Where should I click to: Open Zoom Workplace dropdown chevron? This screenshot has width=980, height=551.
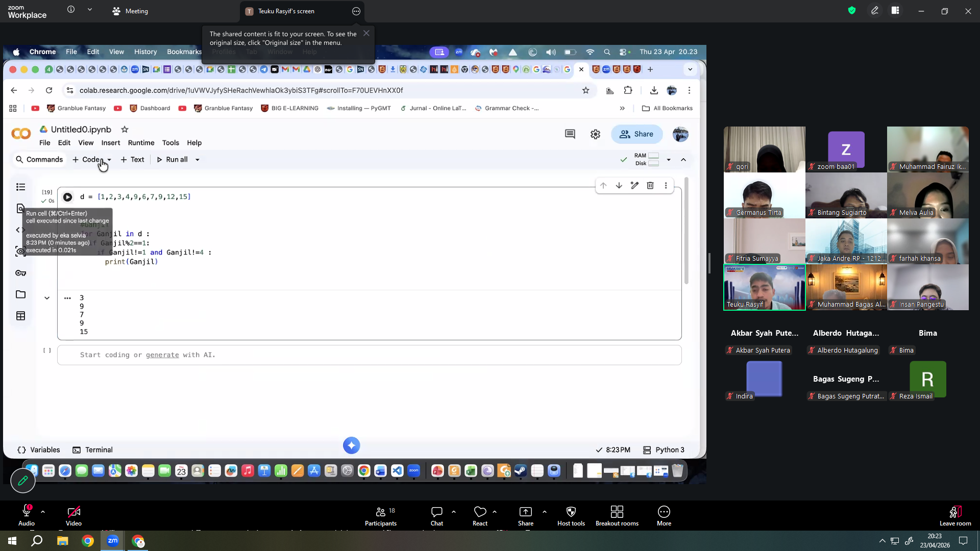90,10
